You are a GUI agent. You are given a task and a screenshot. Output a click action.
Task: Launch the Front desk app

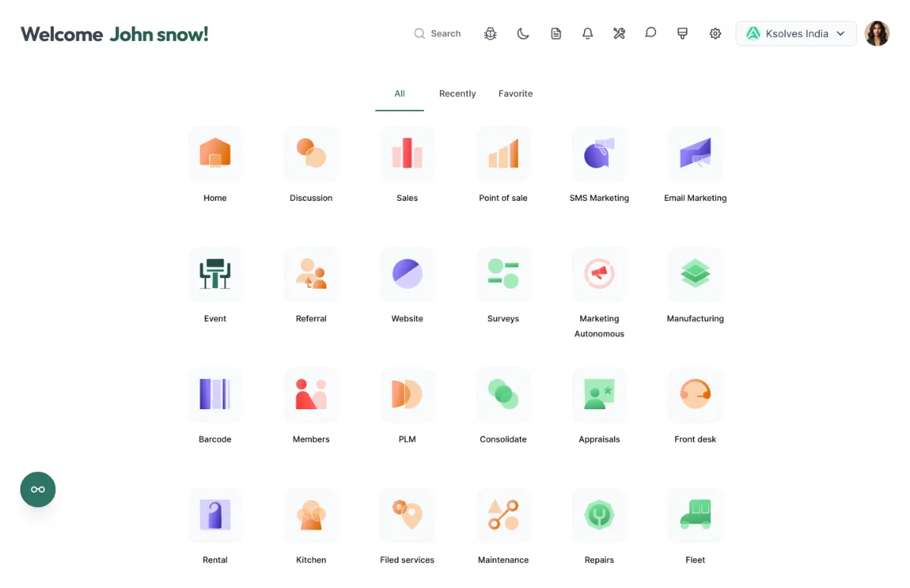(x=695, y=394)
